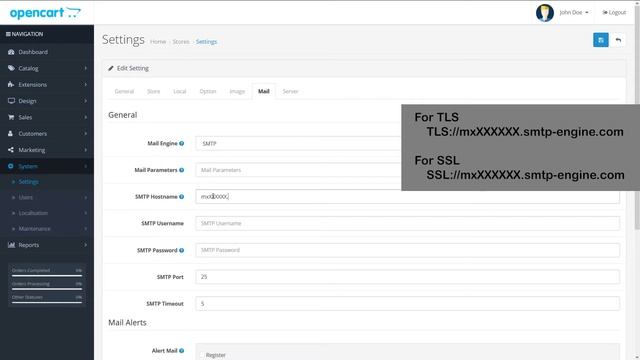The image size is (640, 360).
Task: Collapse the System menu chevron
Action: point(86,166)
